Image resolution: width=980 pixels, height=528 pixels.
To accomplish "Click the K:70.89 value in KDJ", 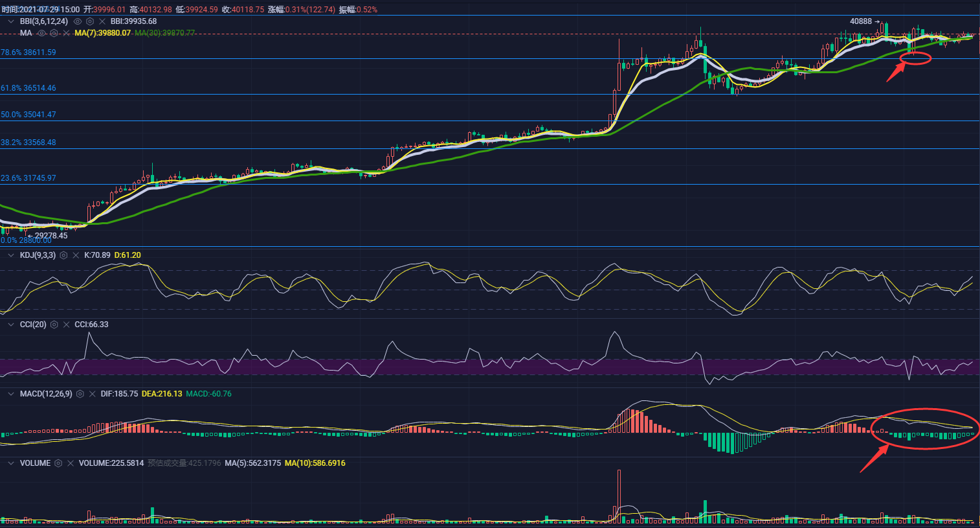I will click(97, 255).
